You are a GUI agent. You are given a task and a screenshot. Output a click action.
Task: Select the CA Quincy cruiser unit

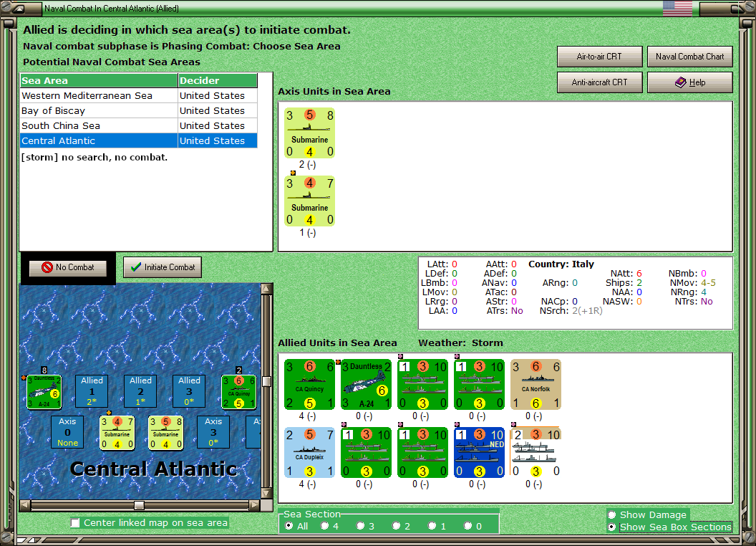pyautogui.click(x=309, y=384)
